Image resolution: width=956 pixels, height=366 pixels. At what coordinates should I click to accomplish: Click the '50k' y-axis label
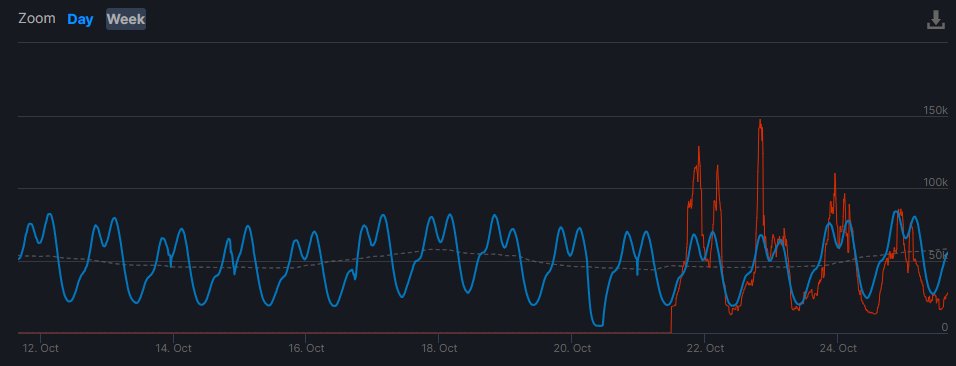coord(938,255)
